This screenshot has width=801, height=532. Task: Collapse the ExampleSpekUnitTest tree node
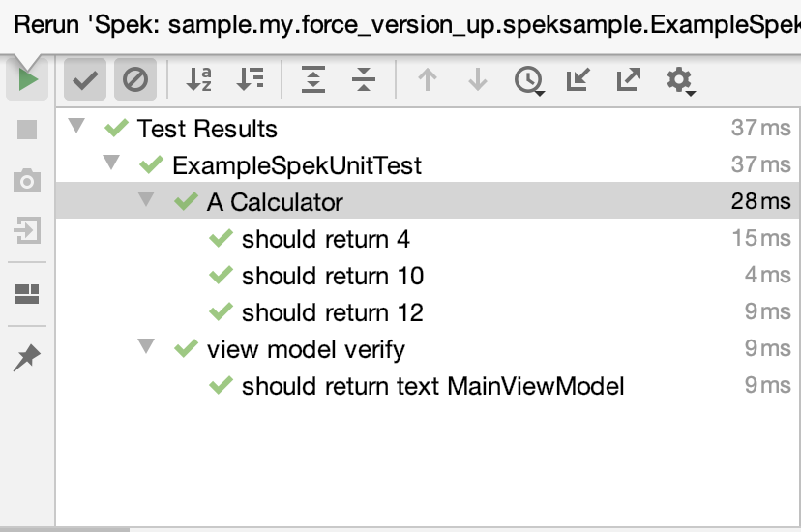click(111, 163)
